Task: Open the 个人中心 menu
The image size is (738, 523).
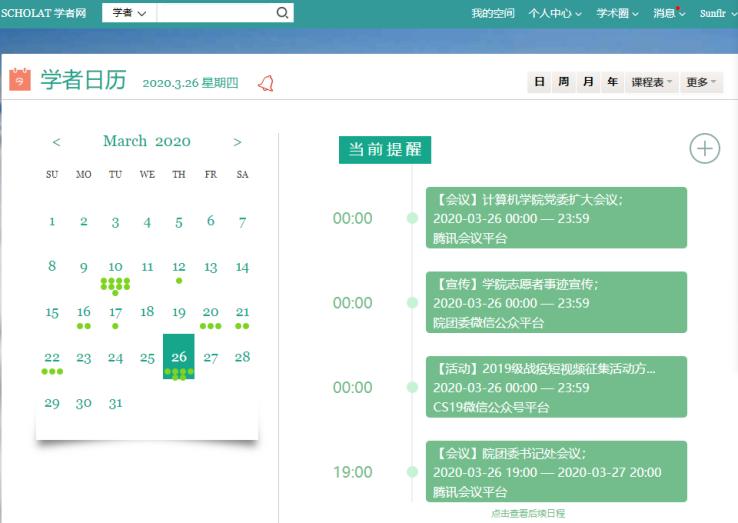Action: 554,13
